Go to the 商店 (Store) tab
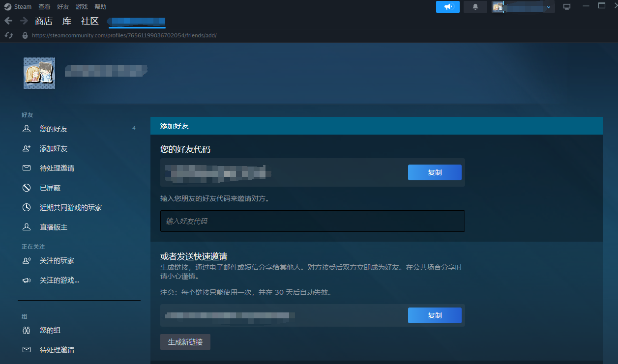This screenshot has height=364, width=618. click(44, 21)
